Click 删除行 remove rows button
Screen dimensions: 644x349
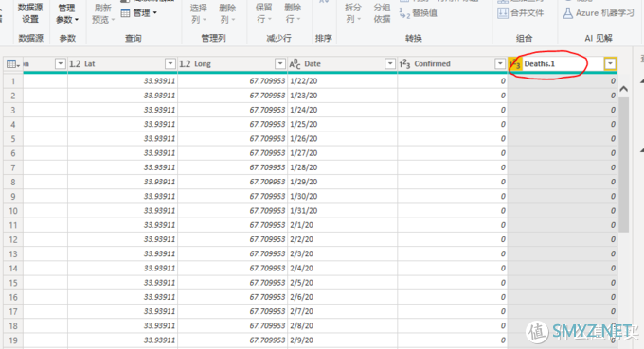click(293, 13)
